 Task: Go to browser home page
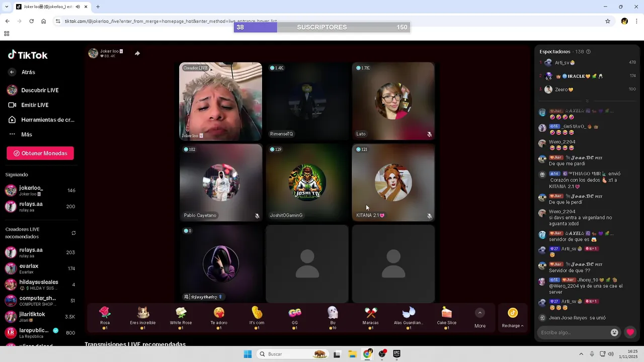pos(44,21)
